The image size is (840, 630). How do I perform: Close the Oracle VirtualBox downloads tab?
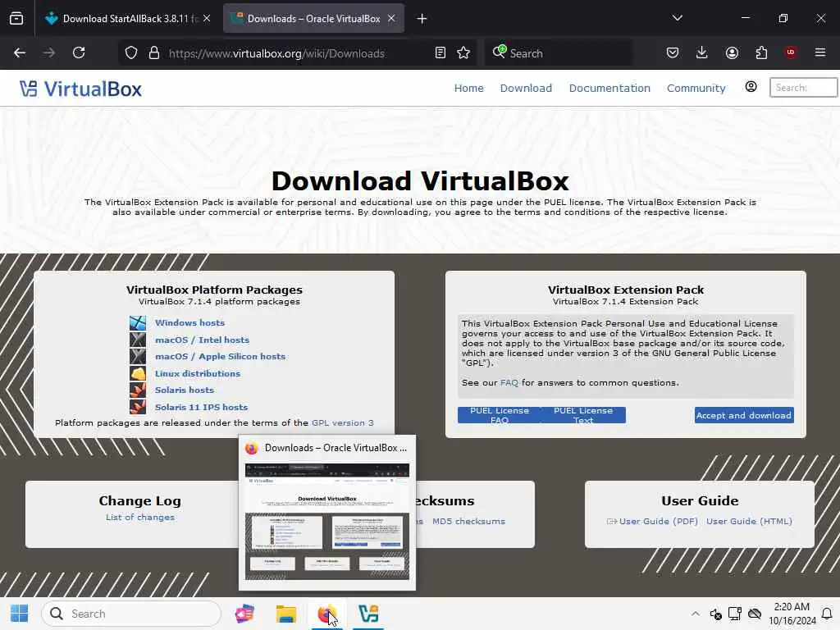[x=391, y=19]
